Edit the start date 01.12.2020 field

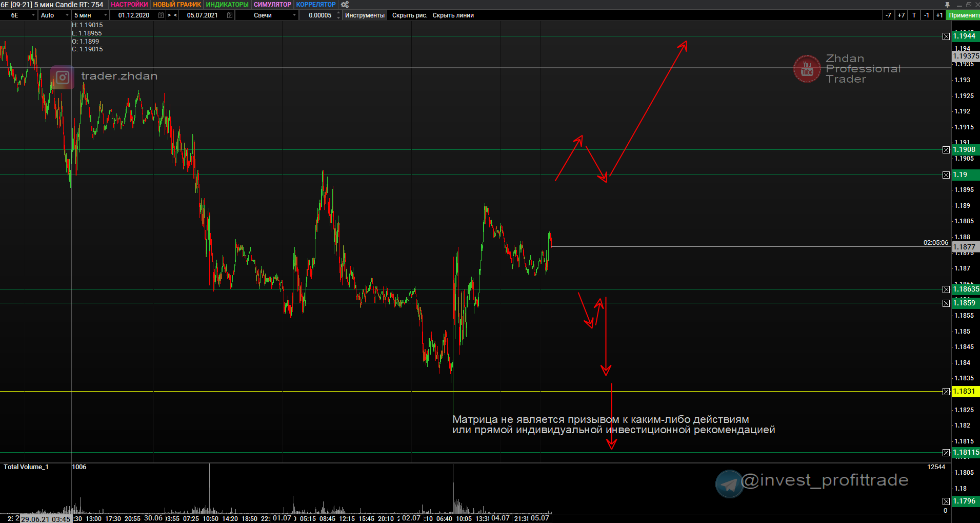point(134,15)
